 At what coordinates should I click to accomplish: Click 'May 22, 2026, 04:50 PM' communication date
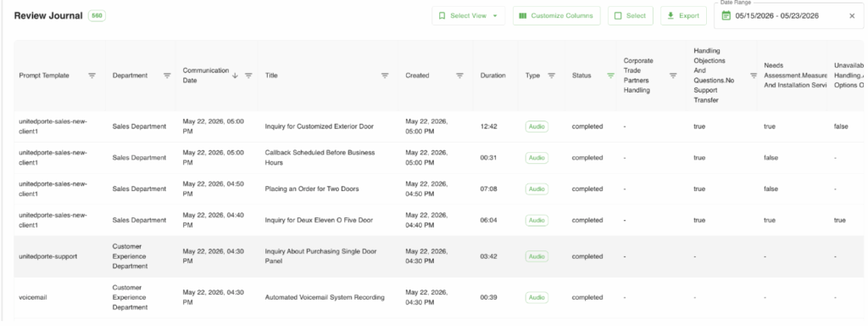click(213, 188)
